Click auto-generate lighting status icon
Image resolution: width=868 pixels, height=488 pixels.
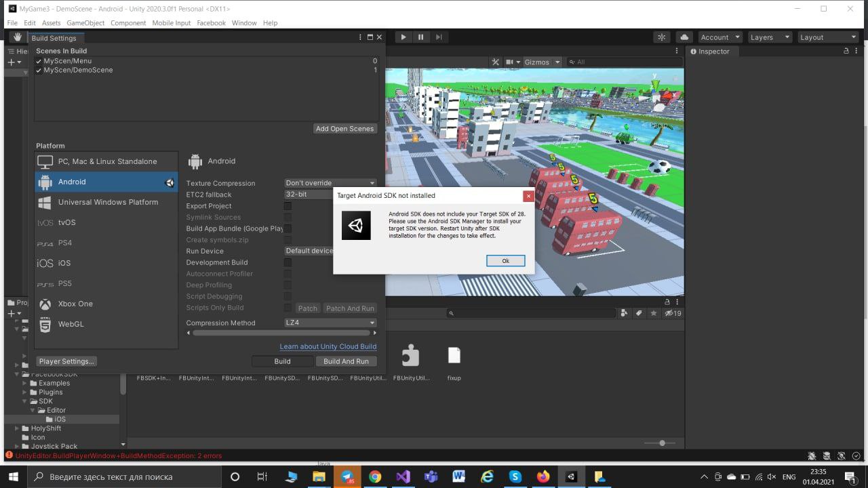[842, 455]
